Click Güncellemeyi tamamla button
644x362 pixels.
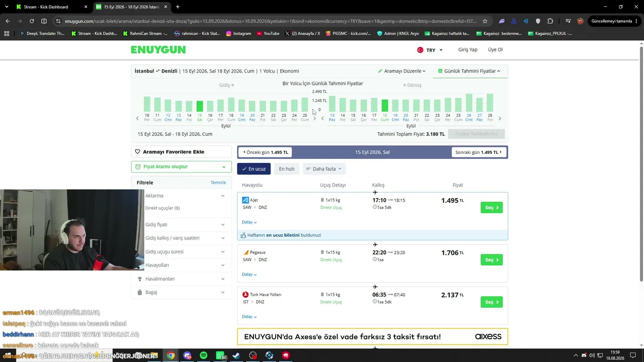[x=614, y=21]
